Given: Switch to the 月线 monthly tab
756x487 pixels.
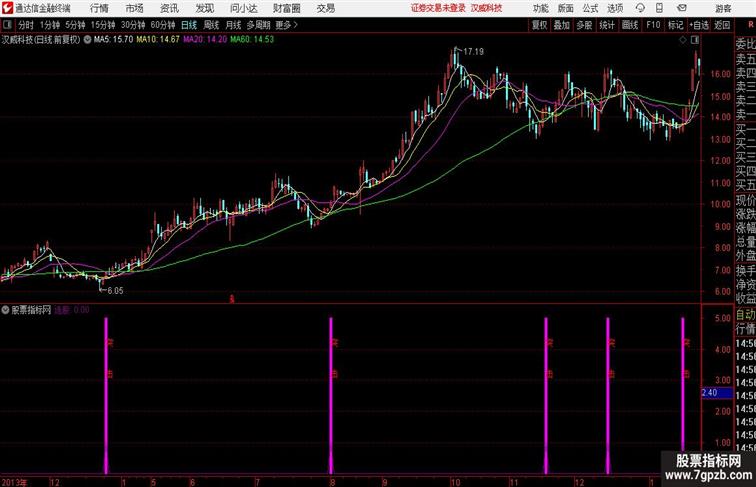Looking at the screenshot, I should [233, 25].
